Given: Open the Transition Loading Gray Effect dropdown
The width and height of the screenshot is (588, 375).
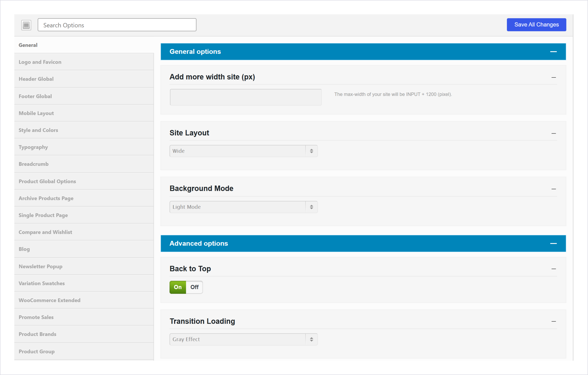Looking at the screenshot, I should [x=243, y=339].
